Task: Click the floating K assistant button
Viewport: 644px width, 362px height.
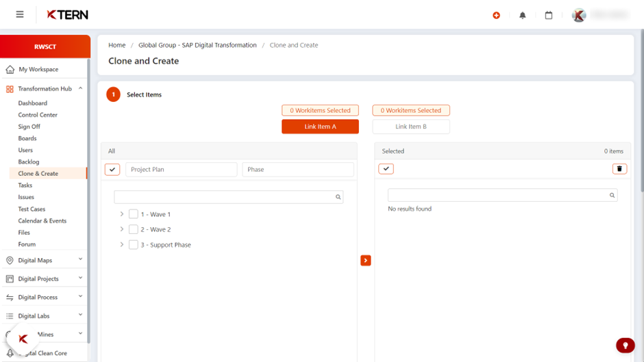Action: pos(23,339)
